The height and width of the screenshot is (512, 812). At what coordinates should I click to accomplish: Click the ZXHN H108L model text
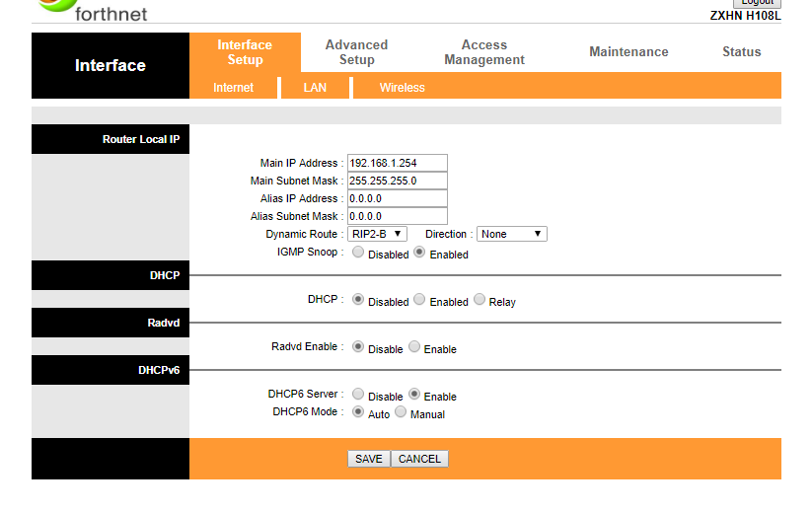pos(745,16)
